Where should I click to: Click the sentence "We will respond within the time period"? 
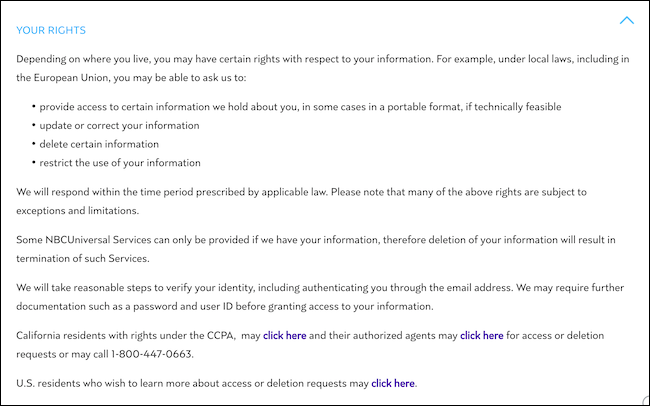tap(200, 191)
